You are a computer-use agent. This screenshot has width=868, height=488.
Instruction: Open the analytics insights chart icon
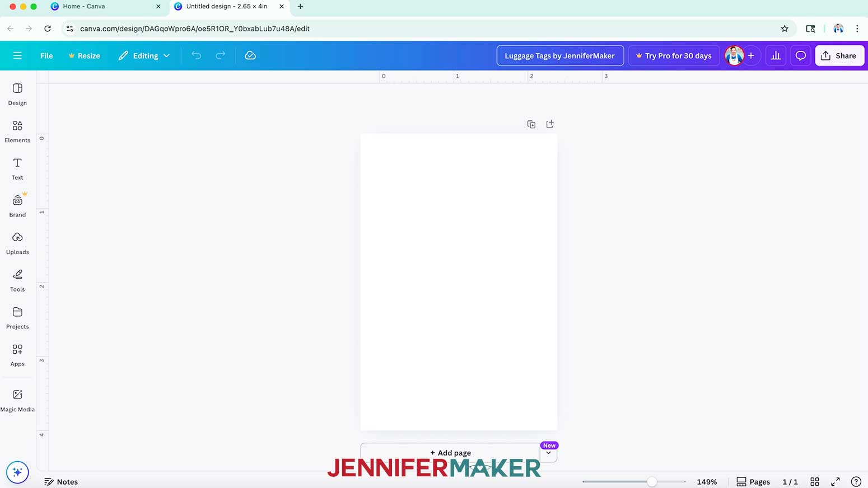pyautogui.click(x=776, y=55)
